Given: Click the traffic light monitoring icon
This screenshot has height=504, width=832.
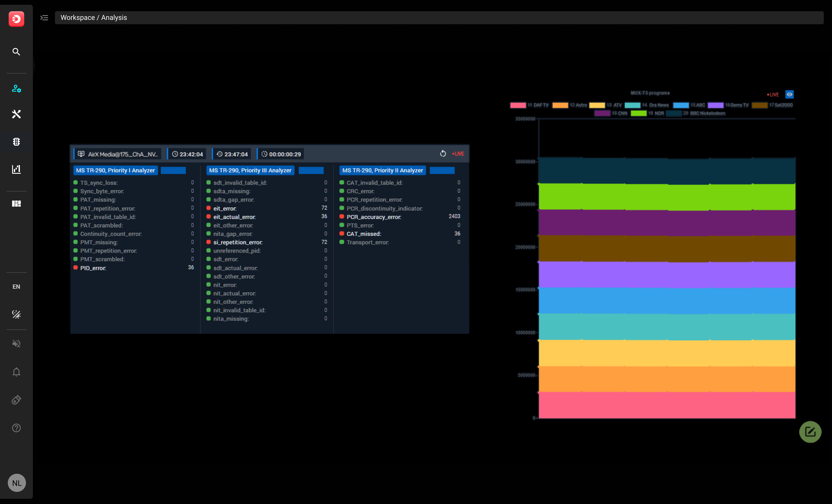Looking at the screenshot, I should [x=16, y=142].
